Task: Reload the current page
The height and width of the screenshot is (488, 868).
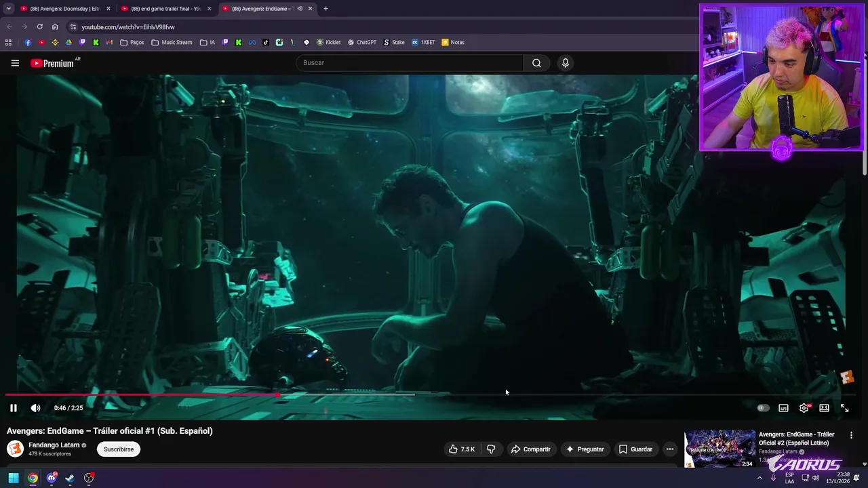Action: tap(39, 27)
